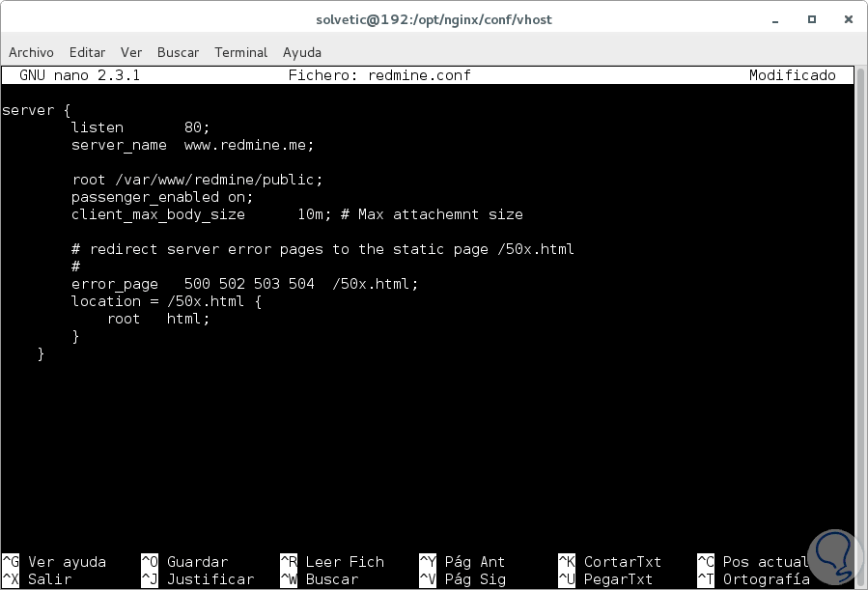Click the CortarTxt shortcut

click(x=622, y=561)
